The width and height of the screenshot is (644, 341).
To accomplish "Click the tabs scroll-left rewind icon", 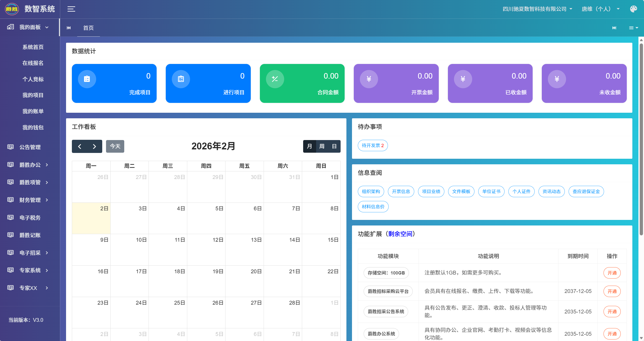I will (69, 28).
